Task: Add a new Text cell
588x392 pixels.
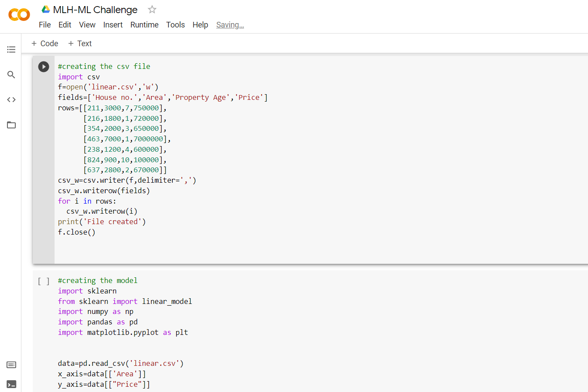Action: (x=80, y=44)
